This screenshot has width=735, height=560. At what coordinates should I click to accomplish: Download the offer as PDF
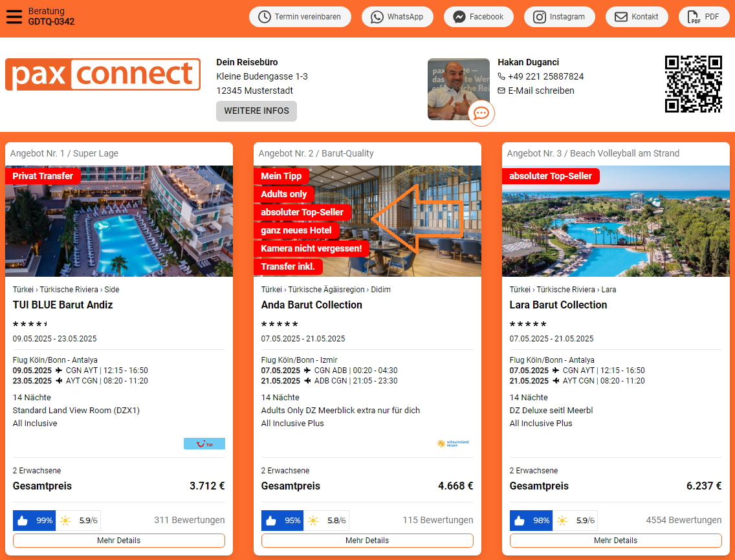[703, 17]
